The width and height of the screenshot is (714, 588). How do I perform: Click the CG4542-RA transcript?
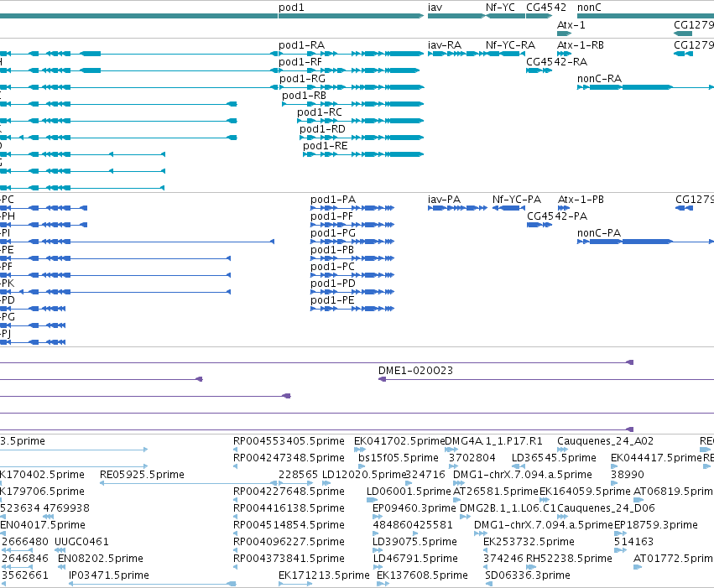pyautogui.click(x=539, y=70)
